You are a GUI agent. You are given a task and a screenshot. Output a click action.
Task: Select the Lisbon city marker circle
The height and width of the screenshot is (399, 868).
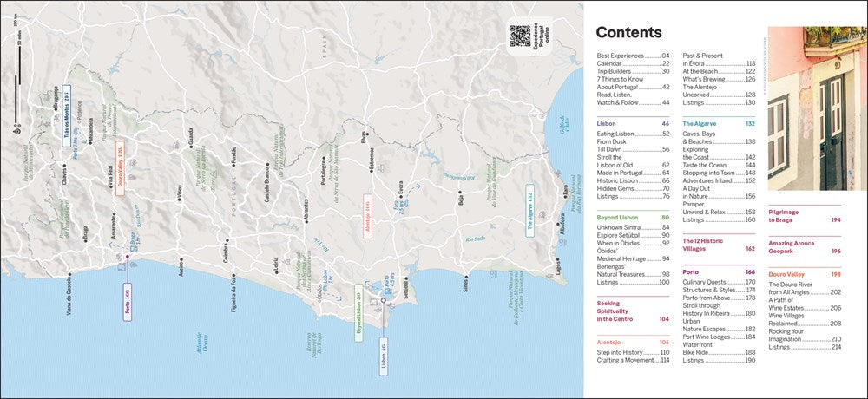tap(382, 301)
